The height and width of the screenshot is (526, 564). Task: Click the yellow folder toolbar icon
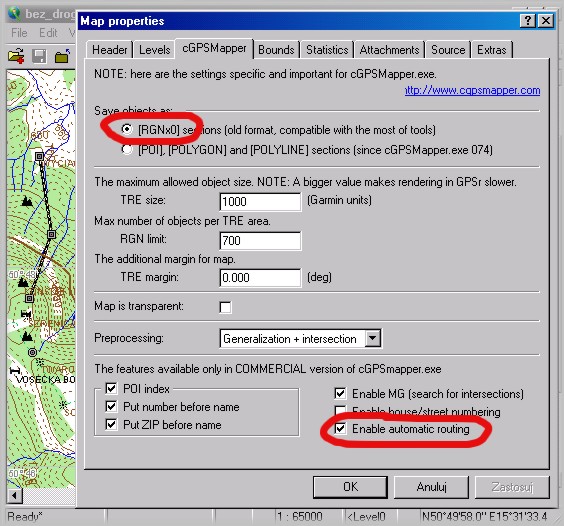tap(63, 56)
